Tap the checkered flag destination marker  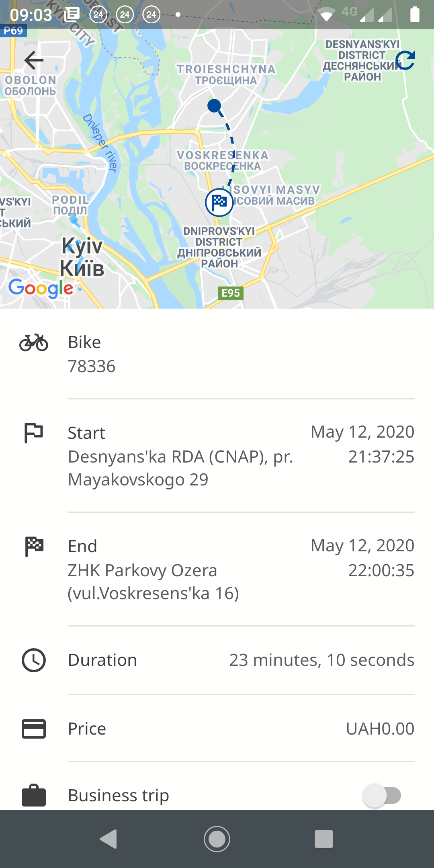point(219,203)
